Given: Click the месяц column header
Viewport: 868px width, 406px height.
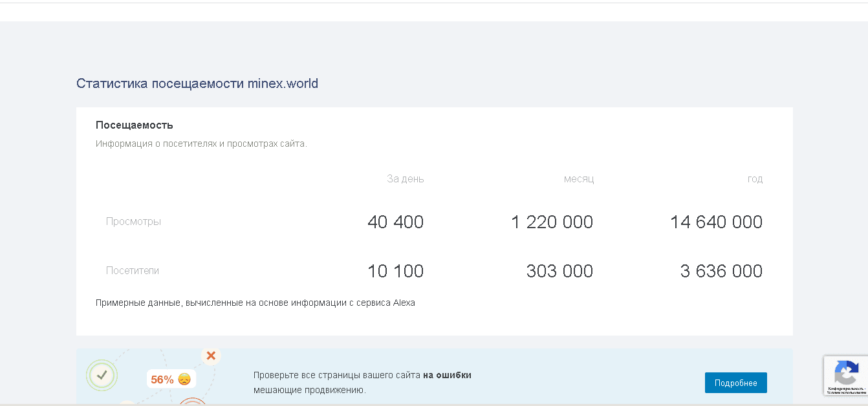Looking at the screenshot, I should pos(578,178).
